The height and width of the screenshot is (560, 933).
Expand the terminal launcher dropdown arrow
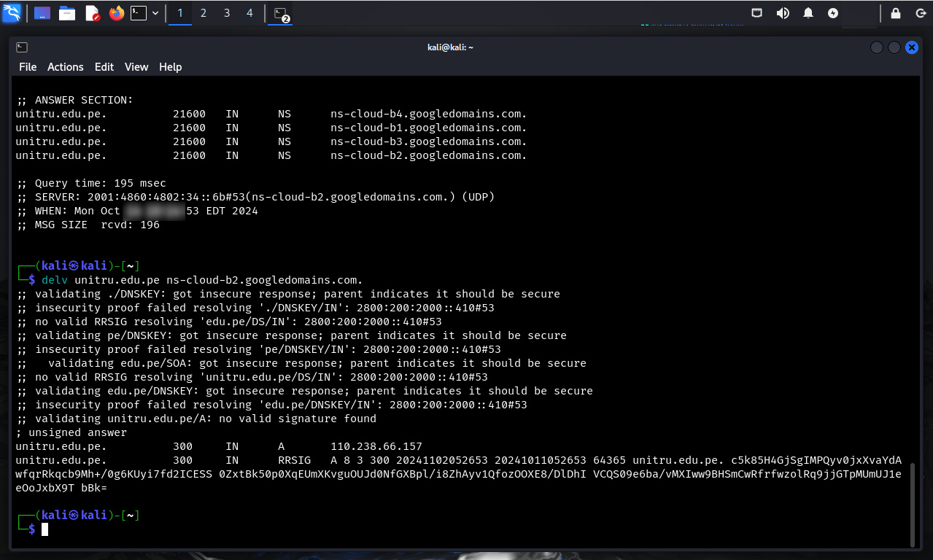point(155,13)
